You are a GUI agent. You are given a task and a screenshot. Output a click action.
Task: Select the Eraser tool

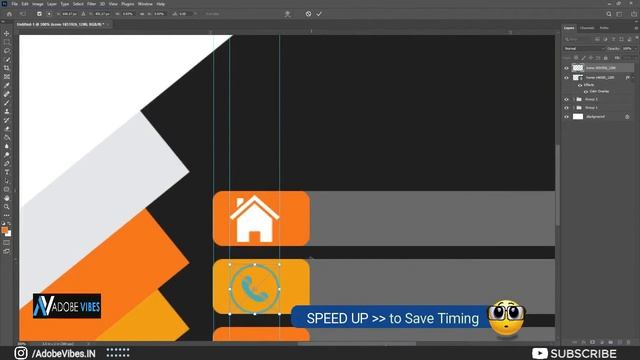(x=7, y=129)
